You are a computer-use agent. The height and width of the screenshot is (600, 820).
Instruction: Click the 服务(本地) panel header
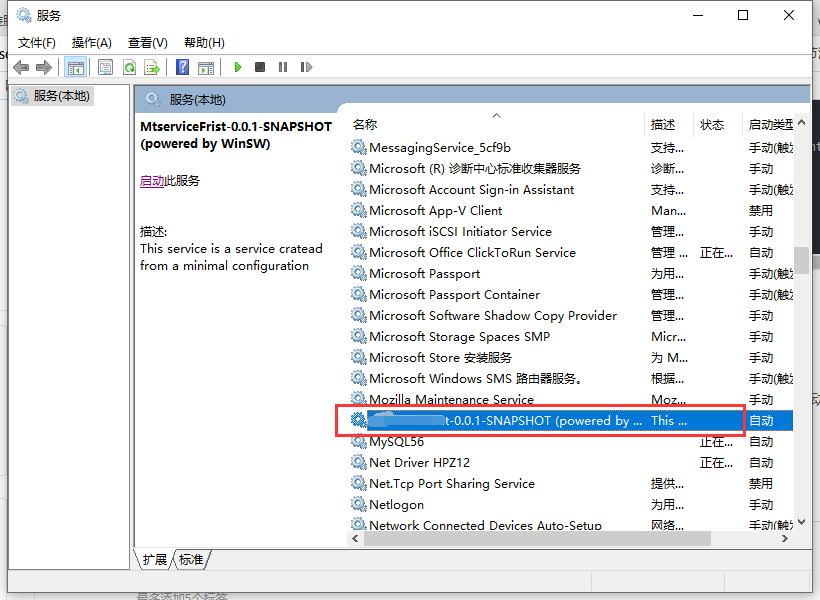pyautogui.click(x=473, y=99)
